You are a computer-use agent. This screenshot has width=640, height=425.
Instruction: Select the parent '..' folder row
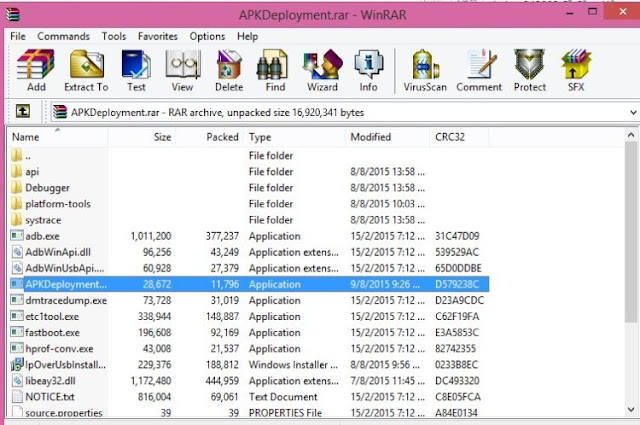(249, 156)
